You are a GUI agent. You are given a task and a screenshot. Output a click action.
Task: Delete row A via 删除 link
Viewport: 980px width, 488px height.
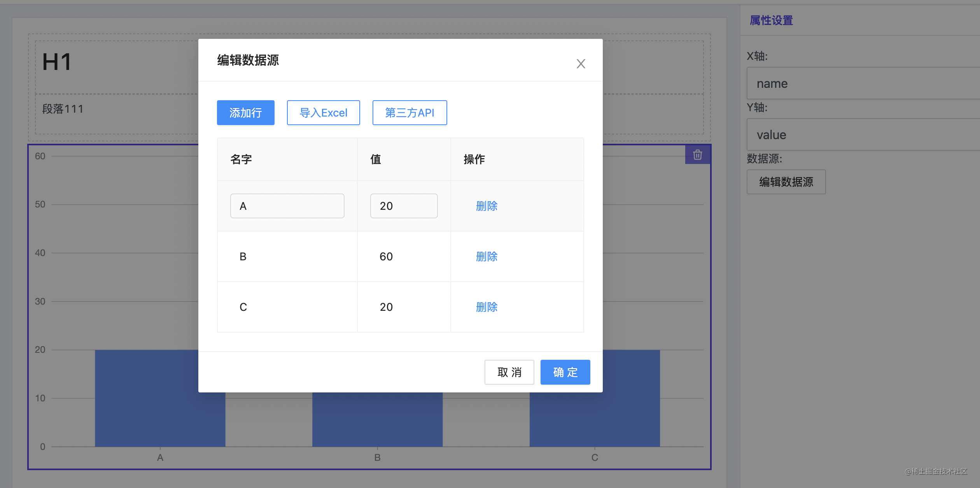(486, 206)
